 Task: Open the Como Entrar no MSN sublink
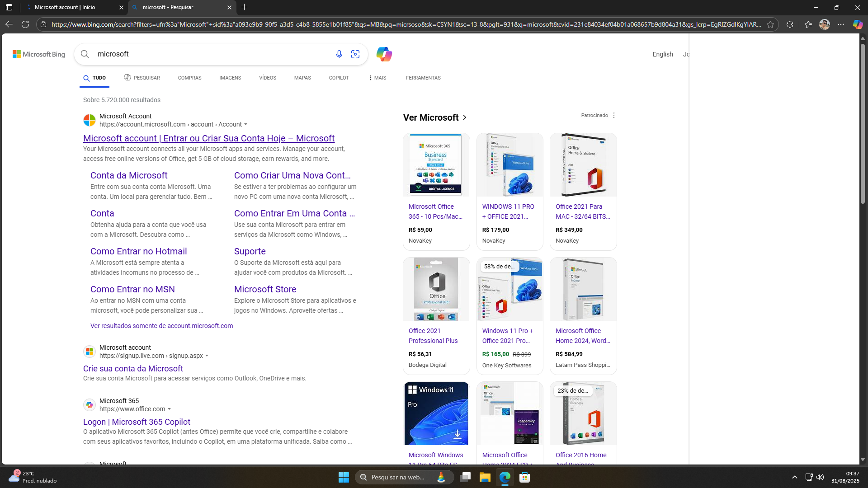(x=132, y=289)
